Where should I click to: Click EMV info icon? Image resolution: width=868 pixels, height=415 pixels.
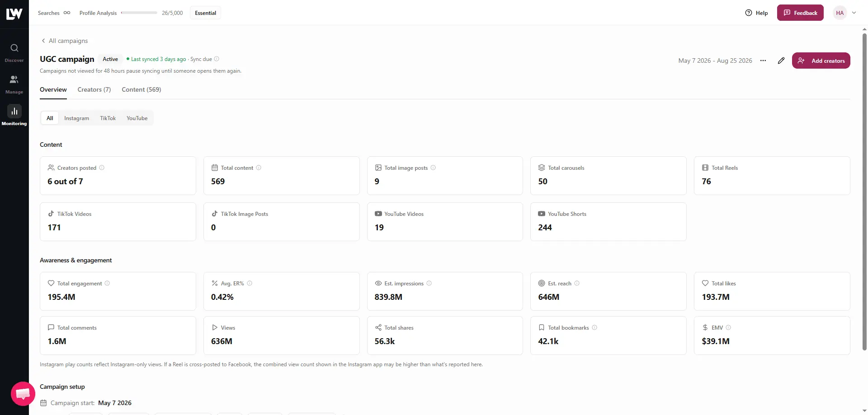728,327
